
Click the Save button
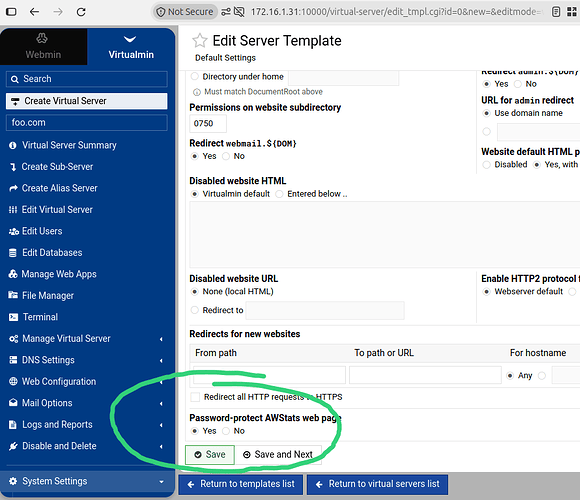pyautogui.click(x=210, y=455)
